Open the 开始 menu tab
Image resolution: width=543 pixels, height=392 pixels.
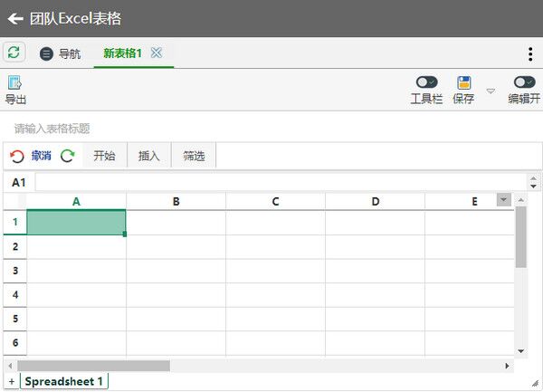click(x=104, y=156)
